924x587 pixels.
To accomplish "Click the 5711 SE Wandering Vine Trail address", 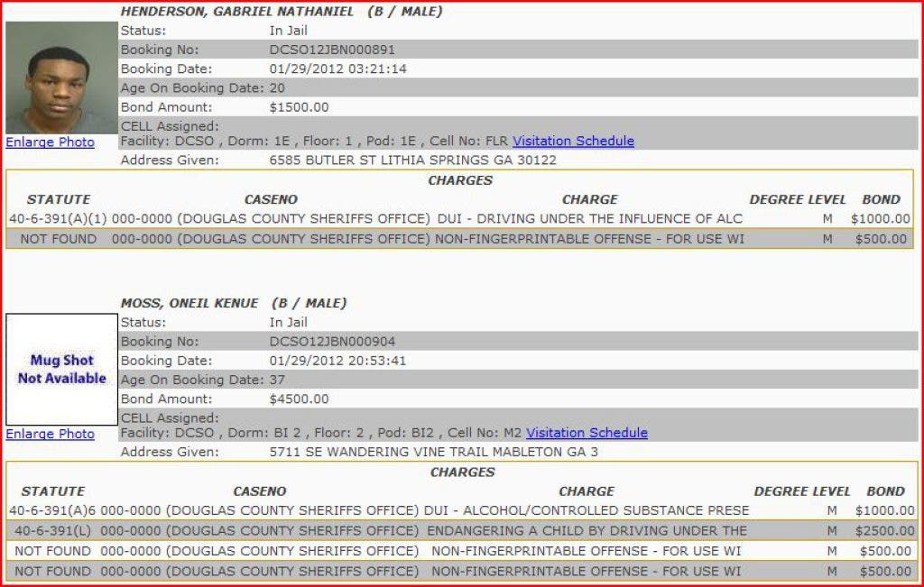I will (433, 453).
